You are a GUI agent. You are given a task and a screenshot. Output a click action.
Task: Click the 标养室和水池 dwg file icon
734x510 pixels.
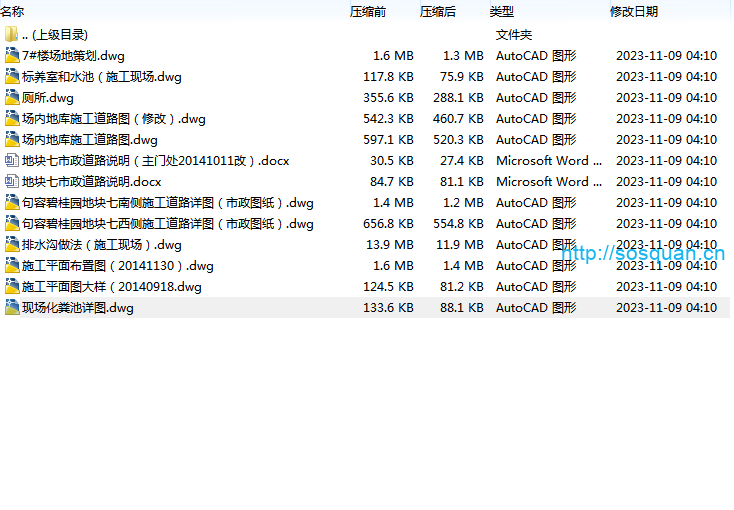point(12,77)
